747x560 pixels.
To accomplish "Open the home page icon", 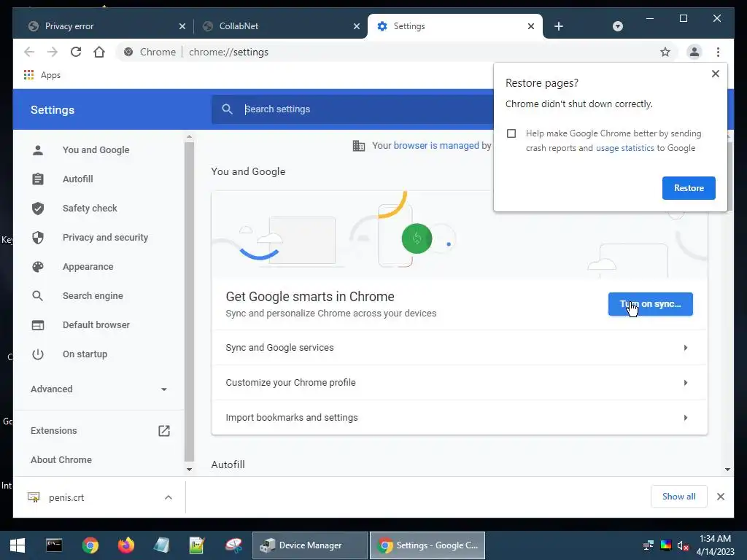I will click(99, 52).
